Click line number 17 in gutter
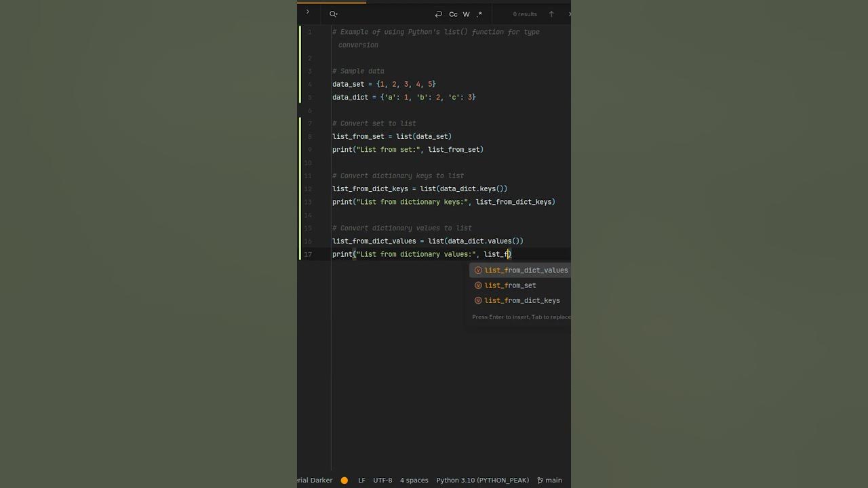Viewport: 868px width, 488px height. point(308,254)
